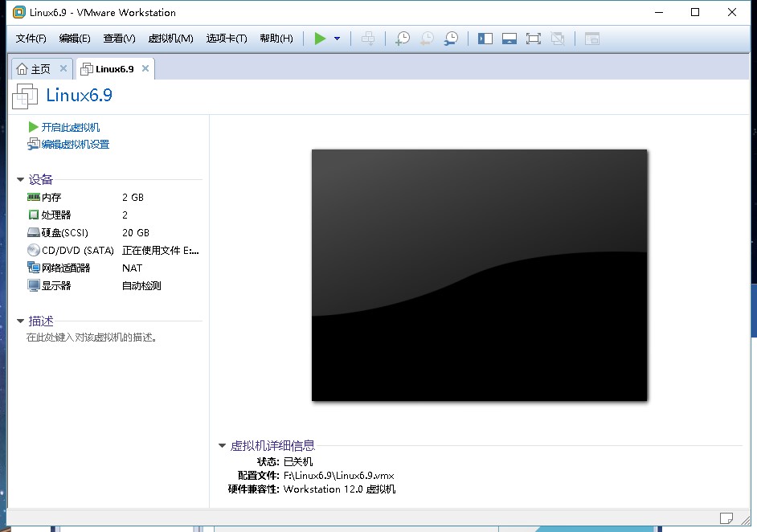
Task: Click the hard disk icon beside 硬盘(SCSI)
Action: tap(33, 233)
